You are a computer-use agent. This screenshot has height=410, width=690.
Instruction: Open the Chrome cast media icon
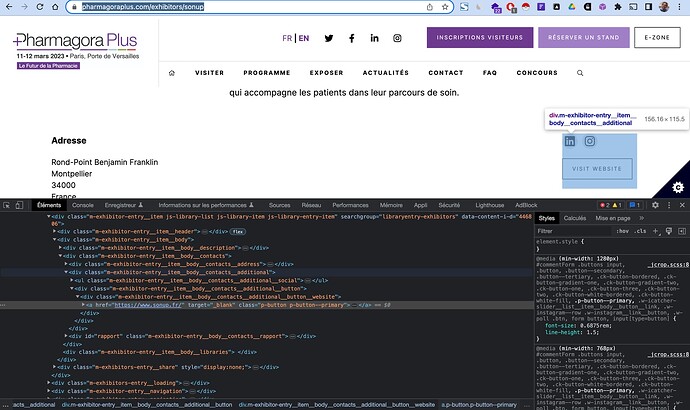point(633,7)
